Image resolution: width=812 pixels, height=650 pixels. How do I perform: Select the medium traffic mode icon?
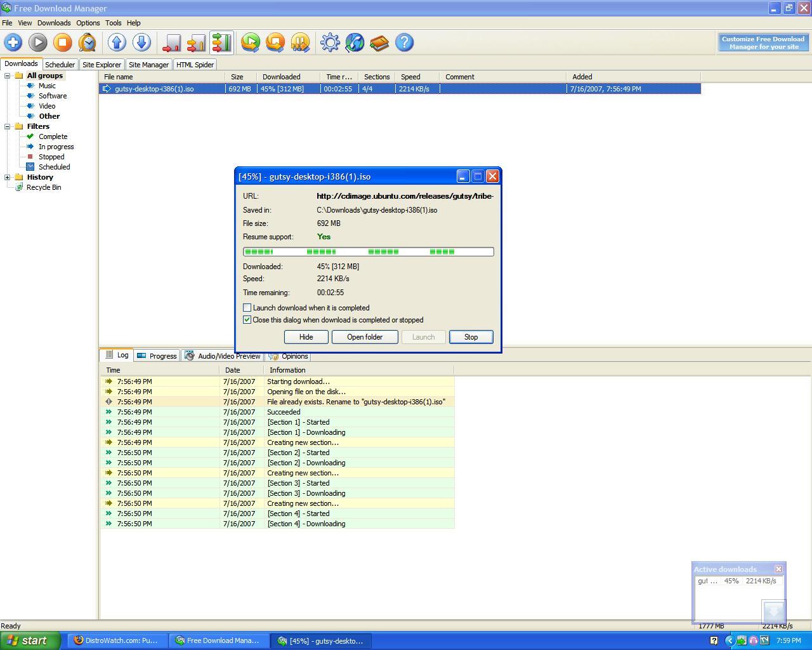point(196,43)
